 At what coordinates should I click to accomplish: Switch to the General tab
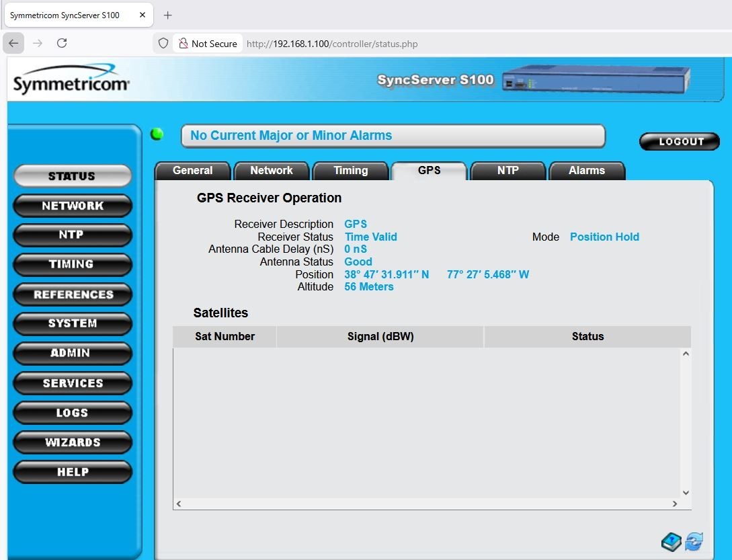tap(192, 171)
